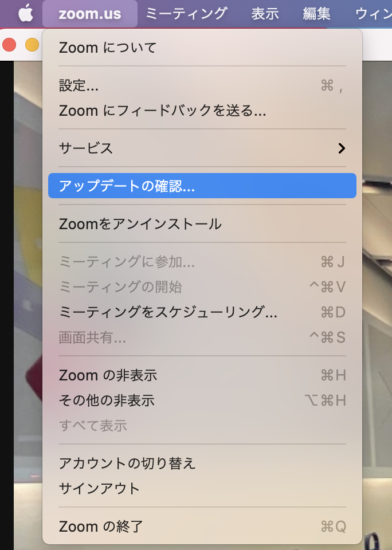Expand the サービス submenu arrow
Image resolution: width=392 pixels, height=550 pixels.
click(x=342, y=148)
